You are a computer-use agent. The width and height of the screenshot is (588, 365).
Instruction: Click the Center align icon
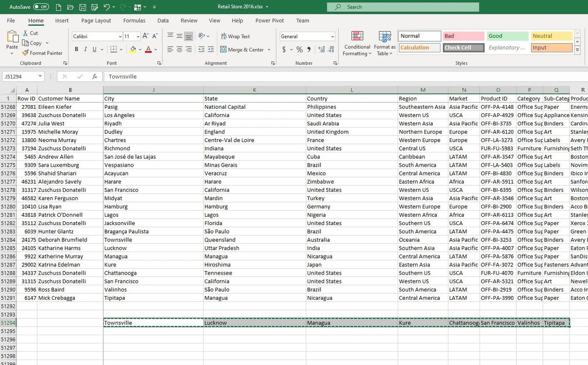coord(179,50)
